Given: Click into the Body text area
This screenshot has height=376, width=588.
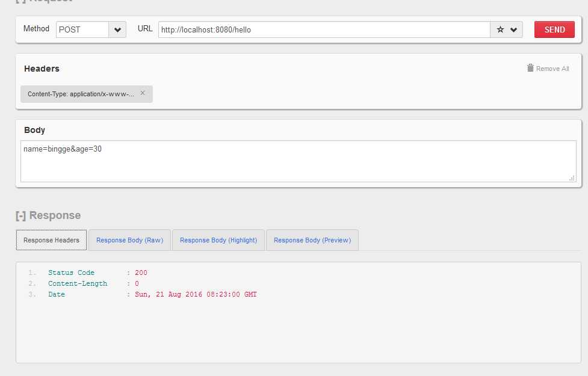Looking at the screenshot, I should 298,161.
